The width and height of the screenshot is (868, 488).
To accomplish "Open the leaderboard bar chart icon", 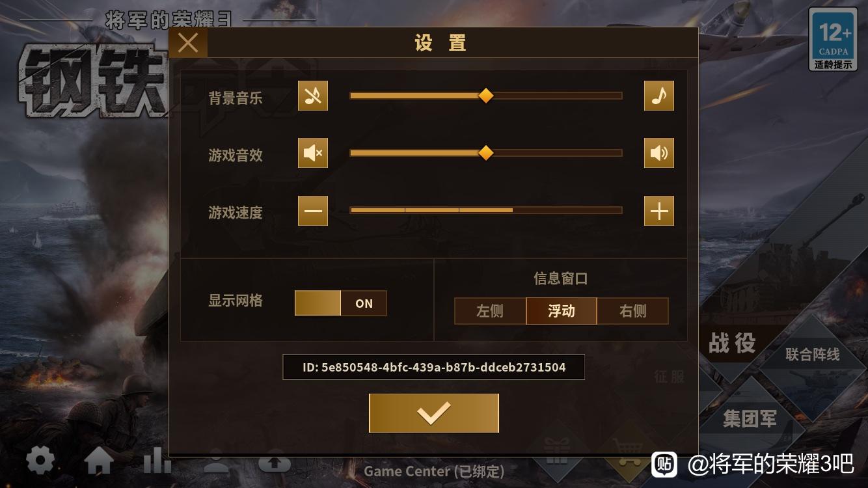I will (157, 461).
